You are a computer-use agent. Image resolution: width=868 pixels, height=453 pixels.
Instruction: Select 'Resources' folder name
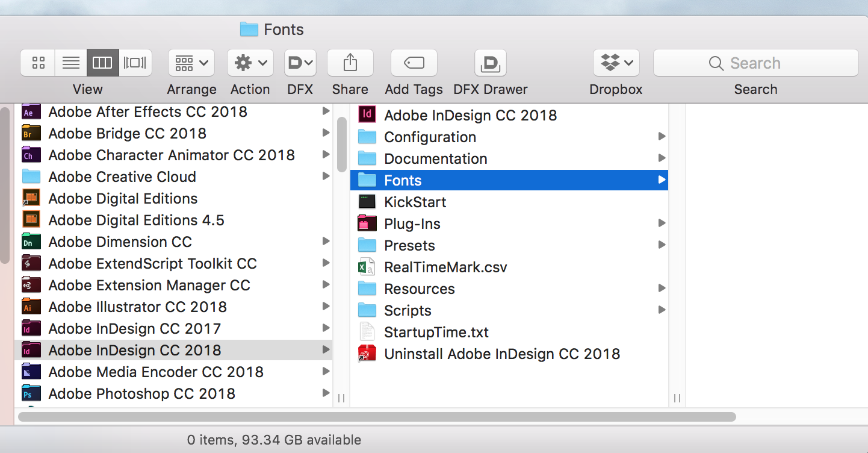click(420, 289)
